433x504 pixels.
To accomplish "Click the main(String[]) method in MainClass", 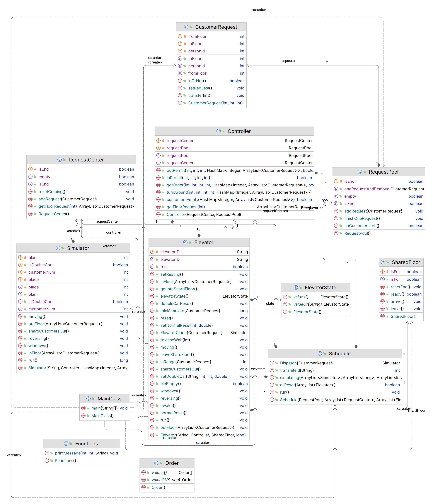I will coord(105,408).
